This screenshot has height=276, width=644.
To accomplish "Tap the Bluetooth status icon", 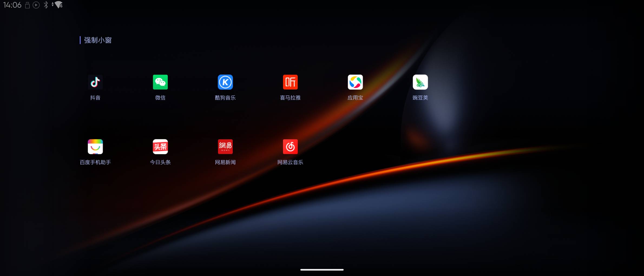I will pyautogui.click(x=46, y=5).
